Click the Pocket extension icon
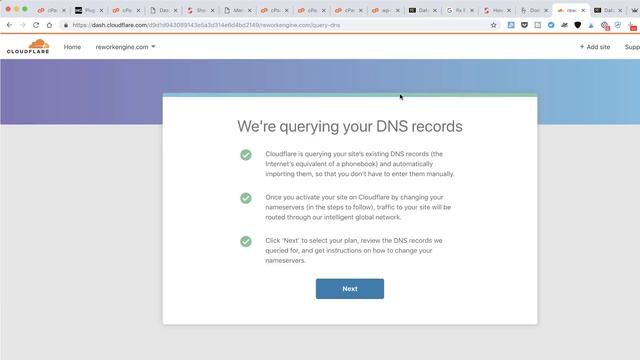 coord(524,25)
